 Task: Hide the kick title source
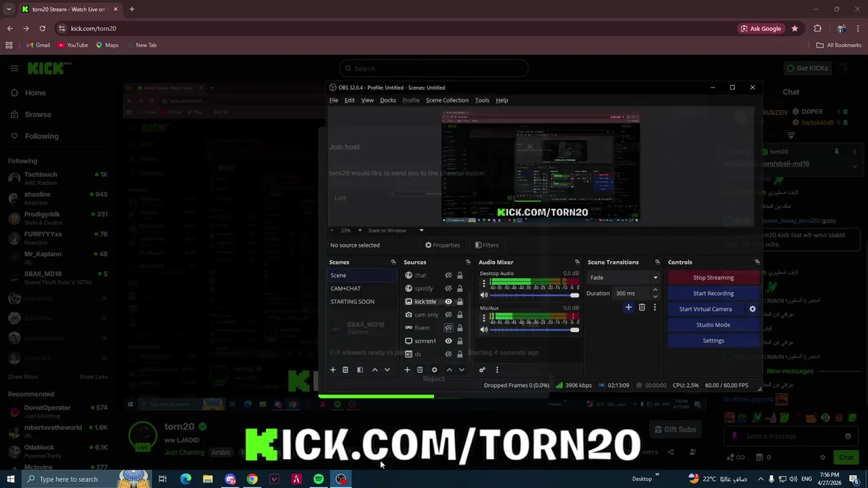(448, 302)
